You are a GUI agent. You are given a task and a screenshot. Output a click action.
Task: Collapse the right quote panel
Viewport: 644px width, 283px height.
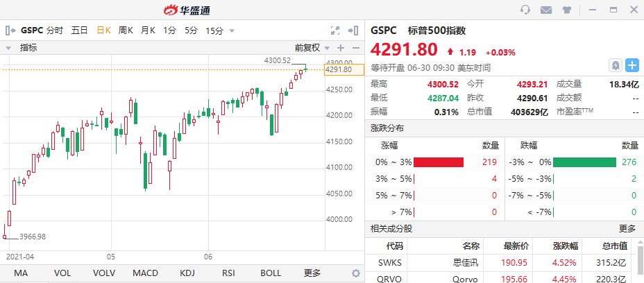(353, 31)
